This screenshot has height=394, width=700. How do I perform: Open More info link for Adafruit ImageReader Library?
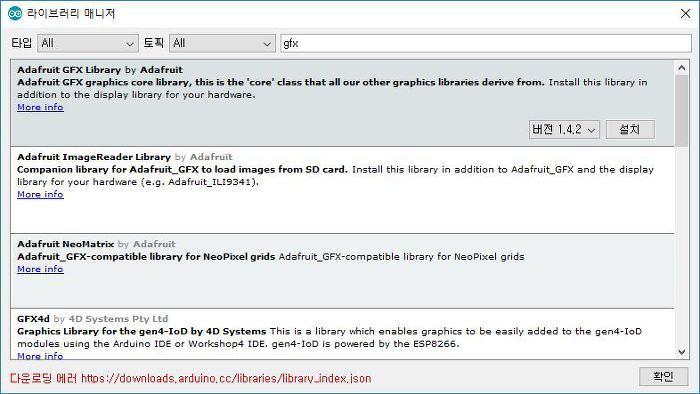click(x=40, y=194)
